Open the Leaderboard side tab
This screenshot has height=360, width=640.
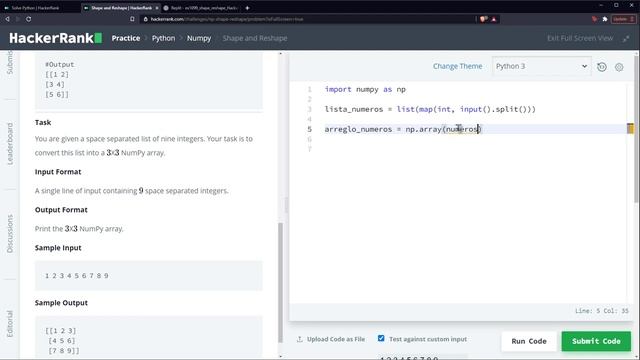coord(10,144)
